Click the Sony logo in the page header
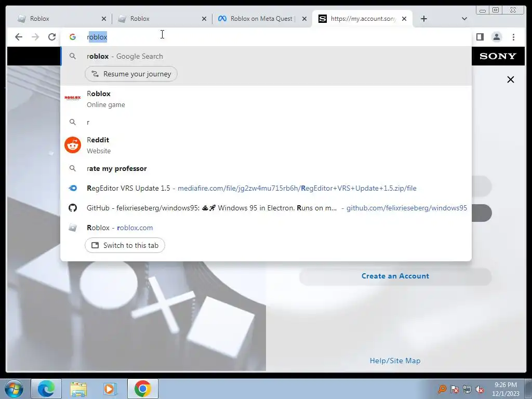The width and height of the screenshot is (532, 399). 498,56
